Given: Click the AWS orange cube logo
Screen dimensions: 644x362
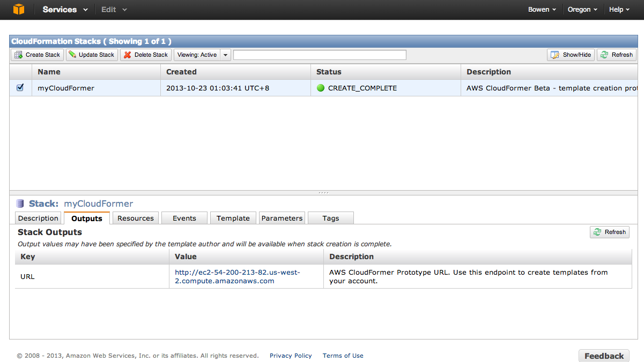Looking at the screenshot, I should (19, 9).
